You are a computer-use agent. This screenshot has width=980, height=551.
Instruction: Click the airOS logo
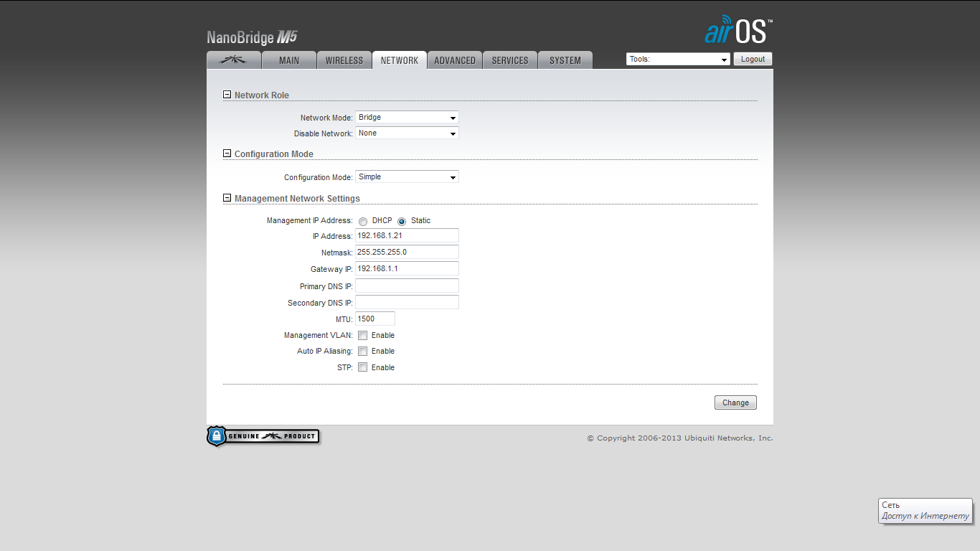pyautogui.click(x=738, y=30)
